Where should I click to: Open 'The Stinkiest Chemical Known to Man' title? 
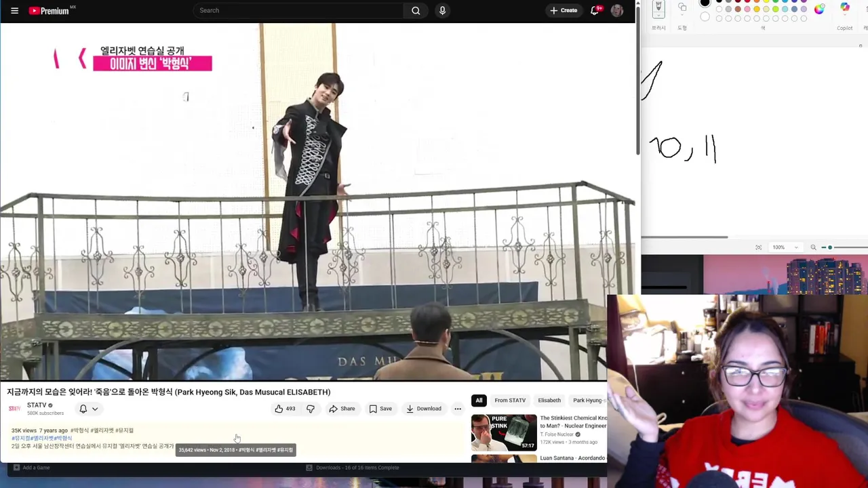pyautogui.click(x=573, y=422)
